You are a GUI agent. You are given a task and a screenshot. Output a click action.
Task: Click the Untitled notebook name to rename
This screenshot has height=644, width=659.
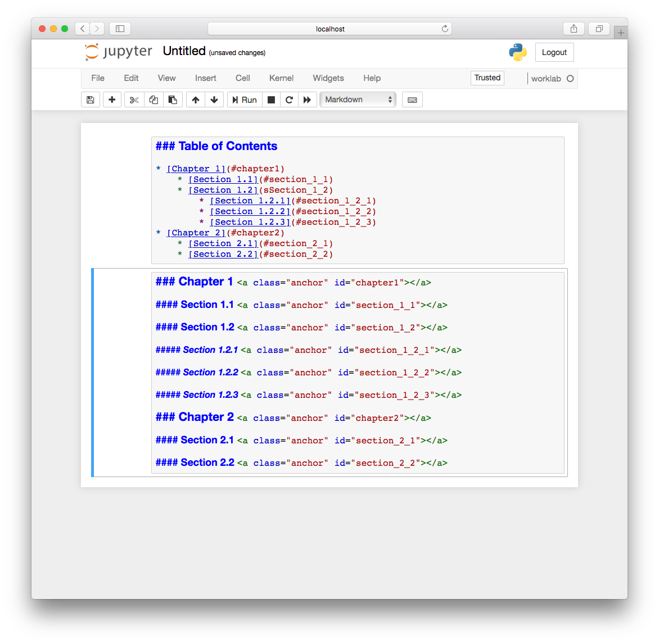tap(184, 51)
